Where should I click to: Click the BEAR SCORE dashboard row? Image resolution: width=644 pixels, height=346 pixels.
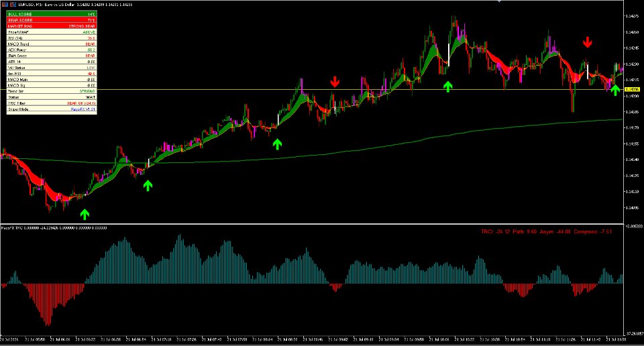coord(52,19)
